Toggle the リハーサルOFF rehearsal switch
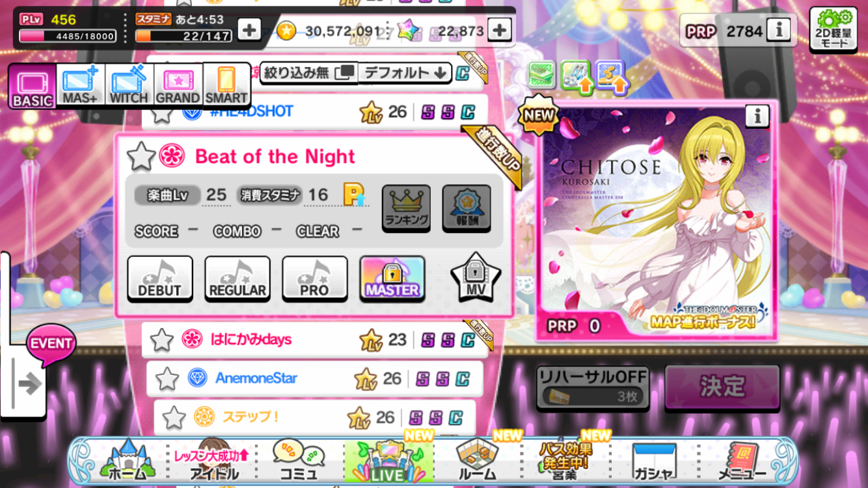The height and width of the screenshot is (488, 868). click(592, 387)
